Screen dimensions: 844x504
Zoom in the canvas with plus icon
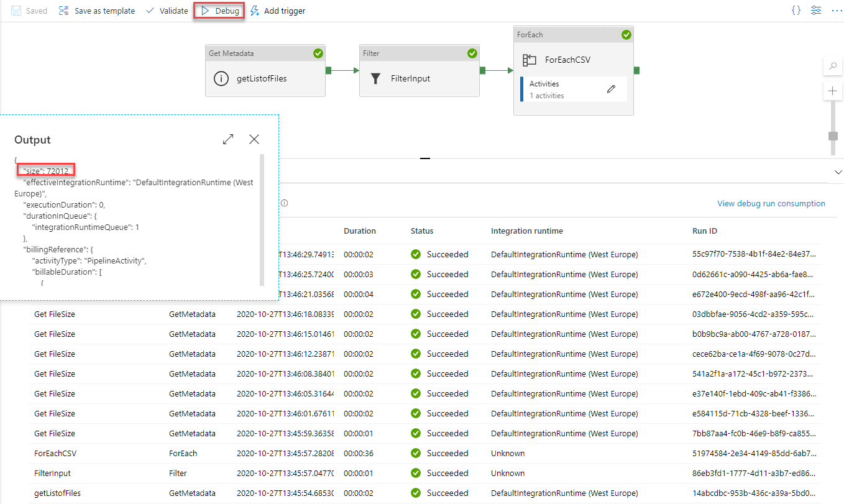click(832, 91)
